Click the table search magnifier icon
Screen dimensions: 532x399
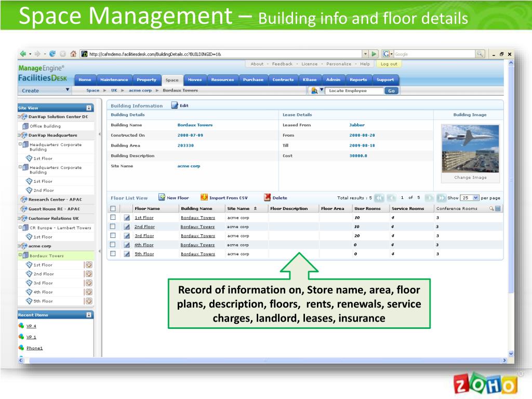[491, 208]
